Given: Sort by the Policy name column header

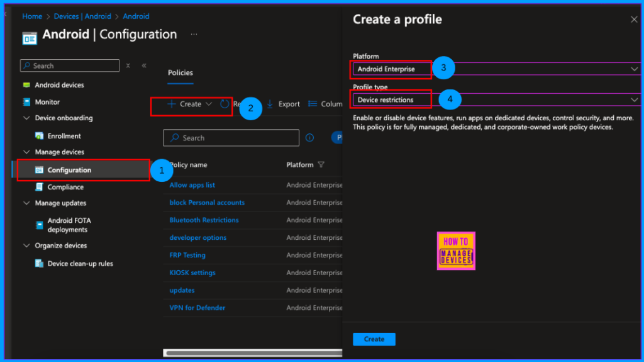Looking at the screenshot, I should pyautogui.click(x=189, y=165).
